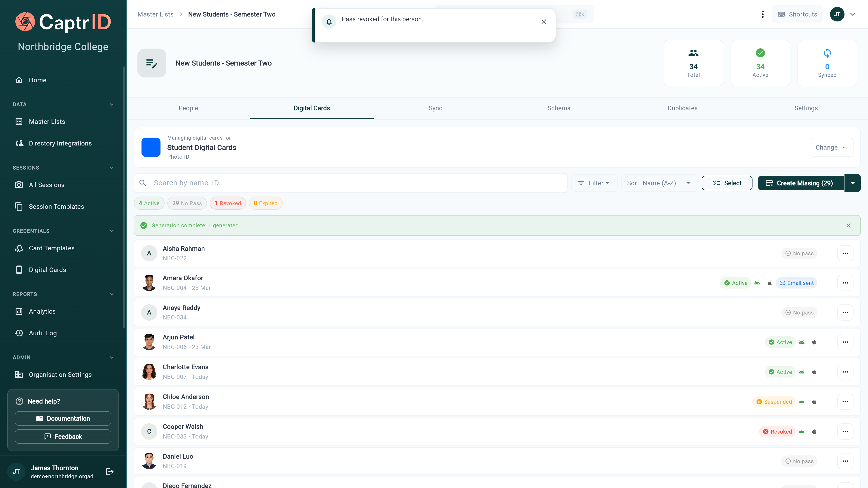Click the log out icon
Viewport: 868px width, 488px height.
tap(110, 472)
